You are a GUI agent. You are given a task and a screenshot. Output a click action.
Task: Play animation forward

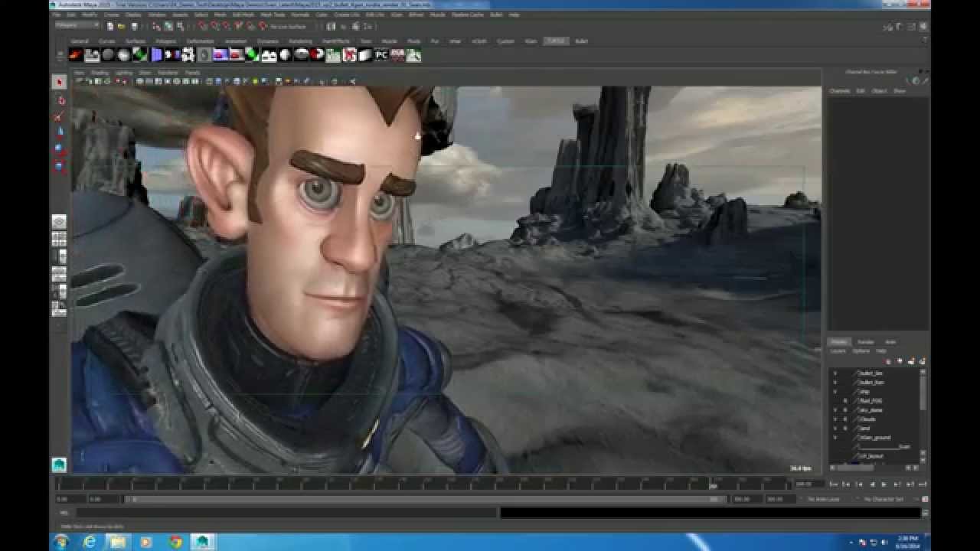click(x=884, y=484)
